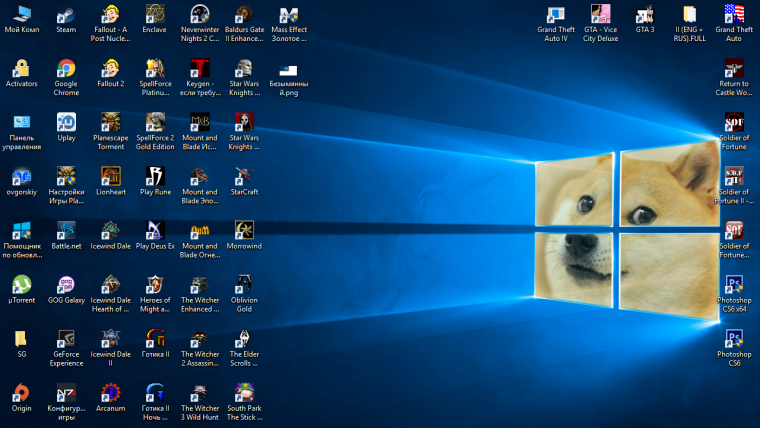Image resolution: width=760 pixels, height=428 pixels.
Task: Launch Google Chrome from the desktop
Action: click(x=66, y=69)
